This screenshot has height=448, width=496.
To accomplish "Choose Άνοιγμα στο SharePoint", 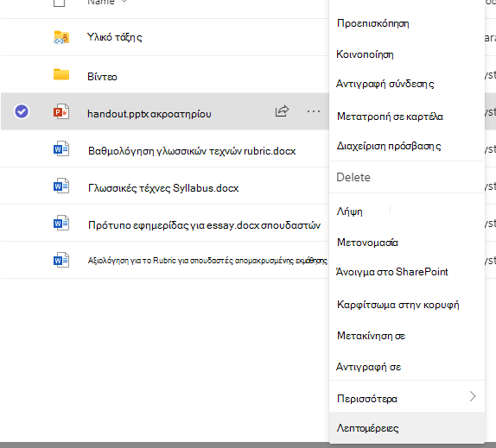I will click(x=392, y=272).
